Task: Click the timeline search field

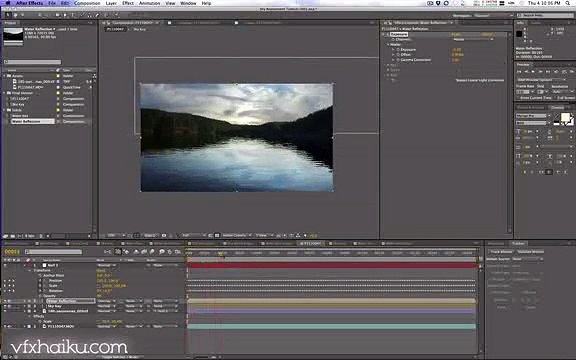Action: point(54,252)
